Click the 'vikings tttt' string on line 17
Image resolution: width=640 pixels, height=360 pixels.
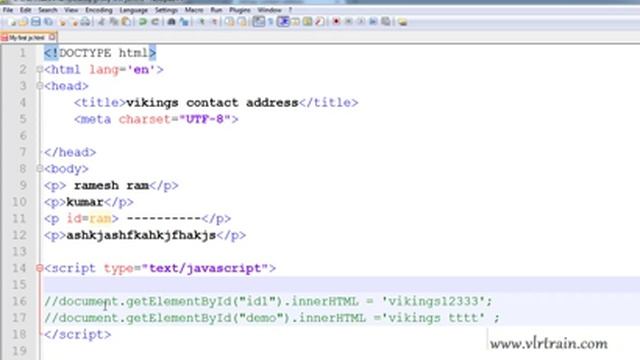point(433,318)
